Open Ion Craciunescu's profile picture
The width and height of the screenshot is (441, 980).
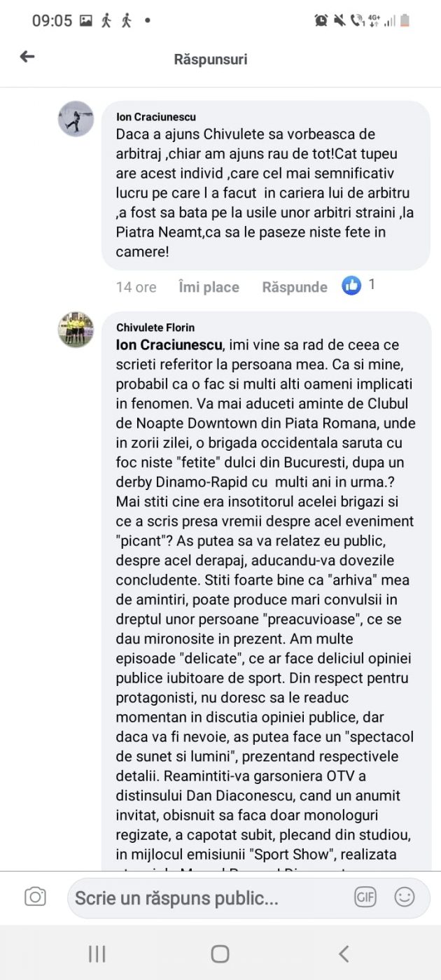tap(76, 118)
